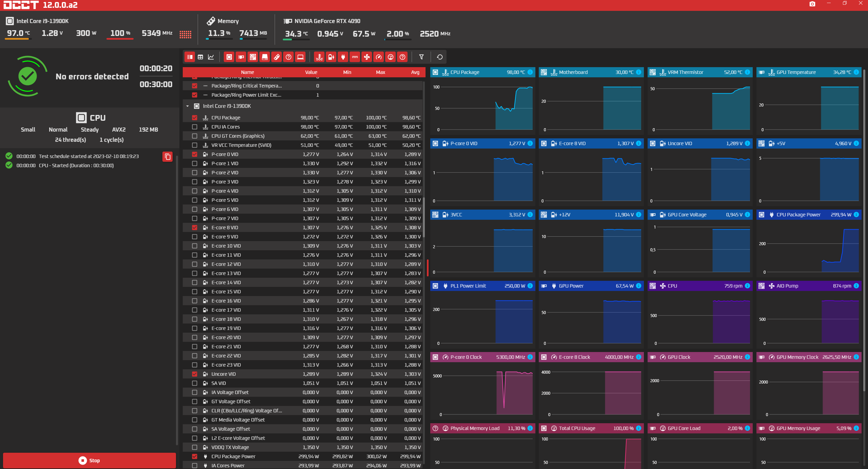
Task: Collapse the Intel Core i9-13900K tree group
Action: 188,106
